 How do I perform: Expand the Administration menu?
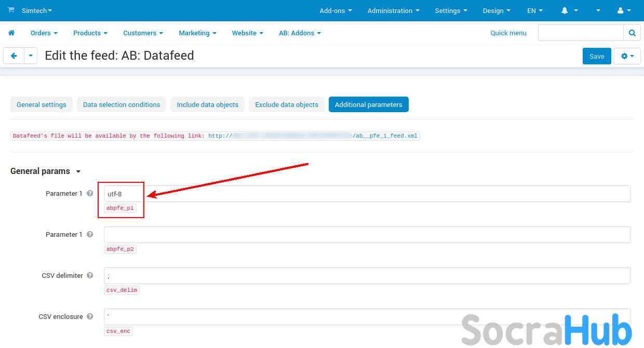pyautogui.click(x=393, y=10)
